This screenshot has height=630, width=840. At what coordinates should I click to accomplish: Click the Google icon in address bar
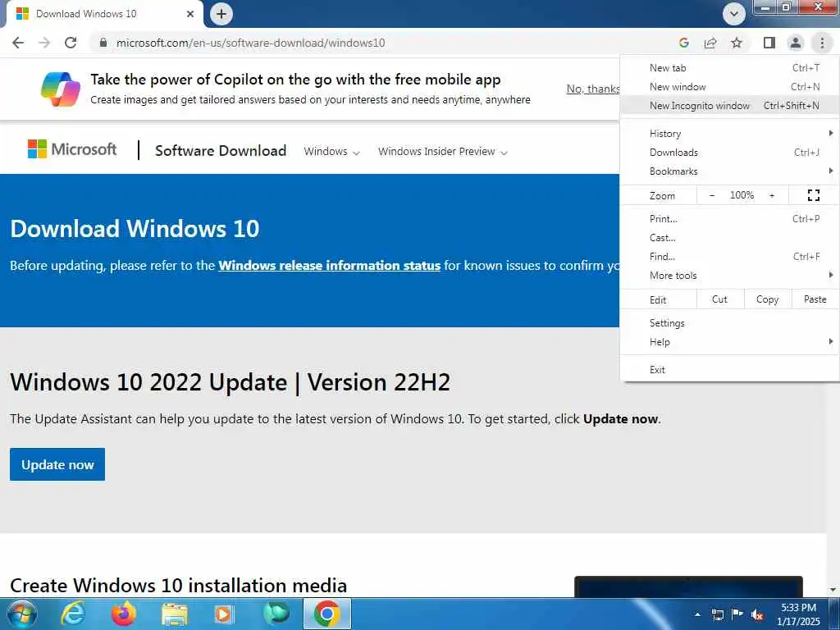(683, 43)
